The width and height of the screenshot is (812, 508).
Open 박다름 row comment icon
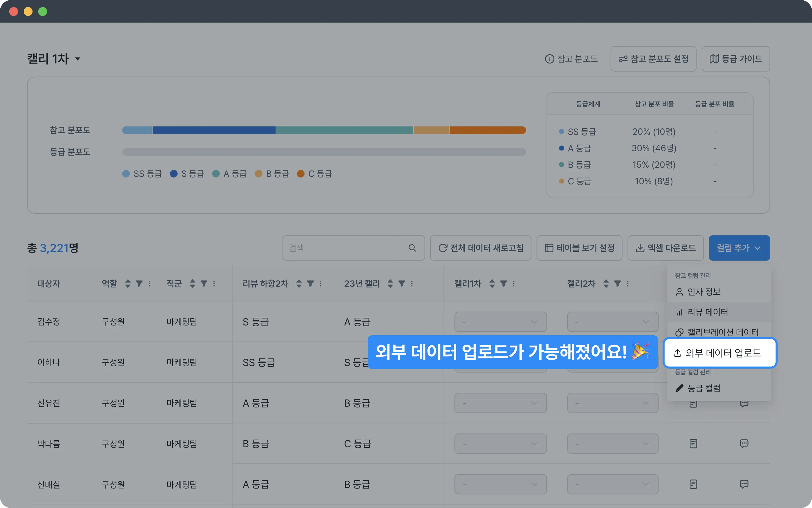tap(744, 443)
